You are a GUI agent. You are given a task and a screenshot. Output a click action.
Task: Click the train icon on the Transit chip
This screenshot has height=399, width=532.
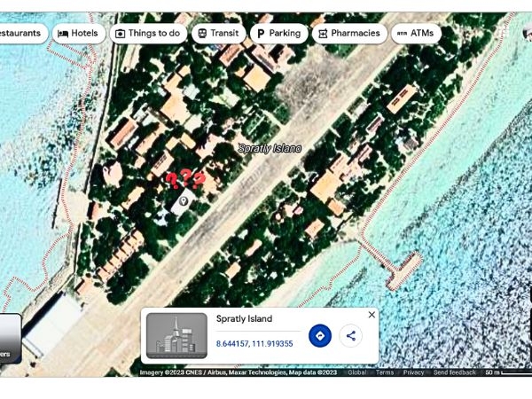point(202,34)
